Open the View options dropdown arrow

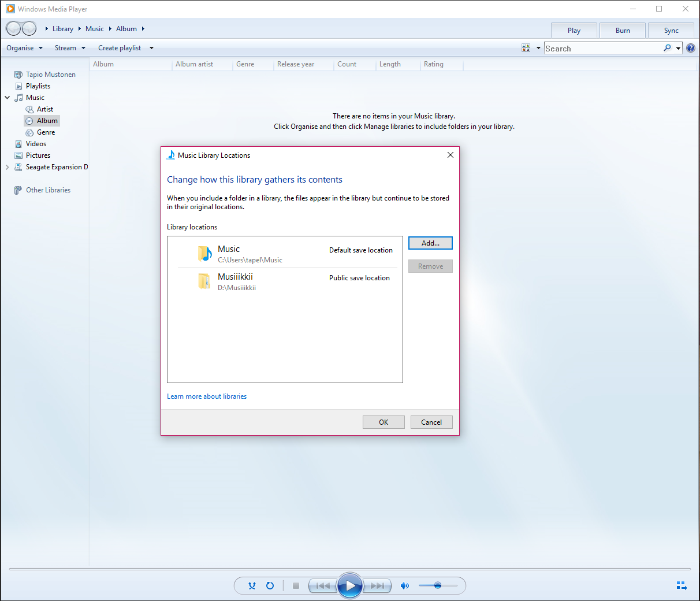[x=538, y=48]
